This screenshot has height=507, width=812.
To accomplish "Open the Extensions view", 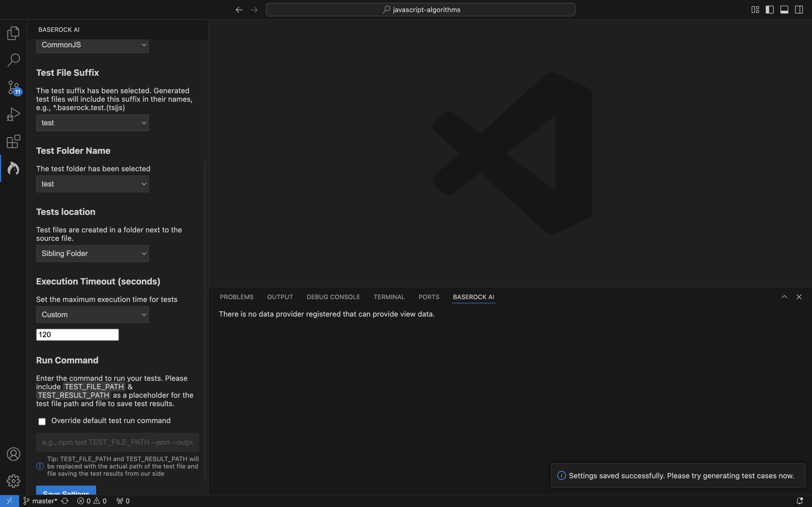I will tap(14, 141).
